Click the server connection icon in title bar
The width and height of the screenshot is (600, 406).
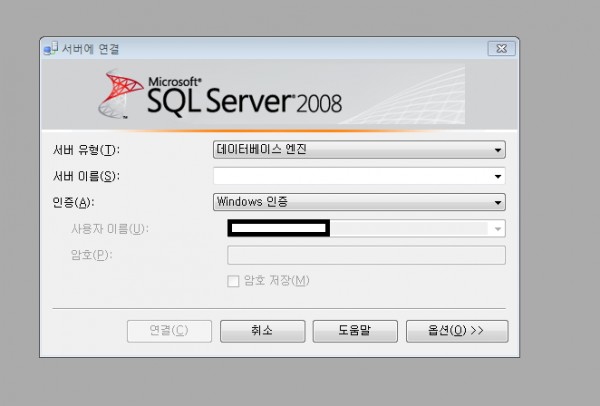click(51, 49)
